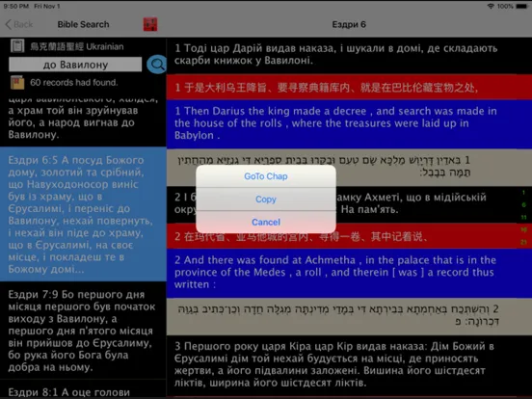Open the red grid icon in header
The width and height of the screenshot is (532, 399).
click(150, 24)
